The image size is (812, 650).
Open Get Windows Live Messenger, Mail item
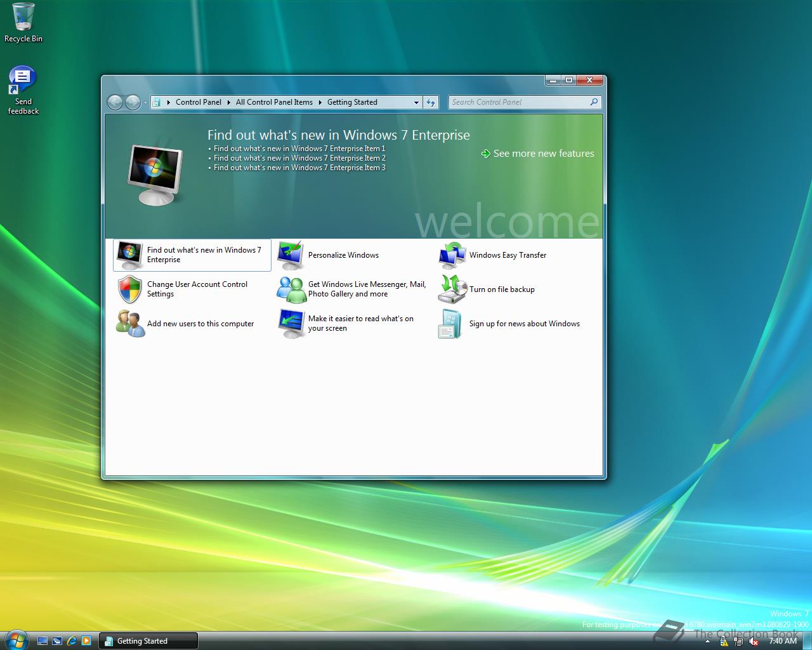point(353,289)
